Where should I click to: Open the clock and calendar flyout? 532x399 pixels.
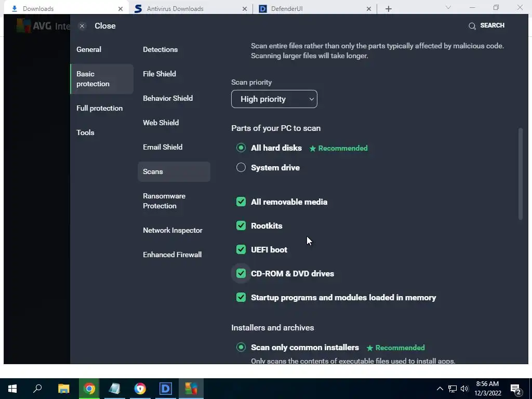tap(487, 389)
